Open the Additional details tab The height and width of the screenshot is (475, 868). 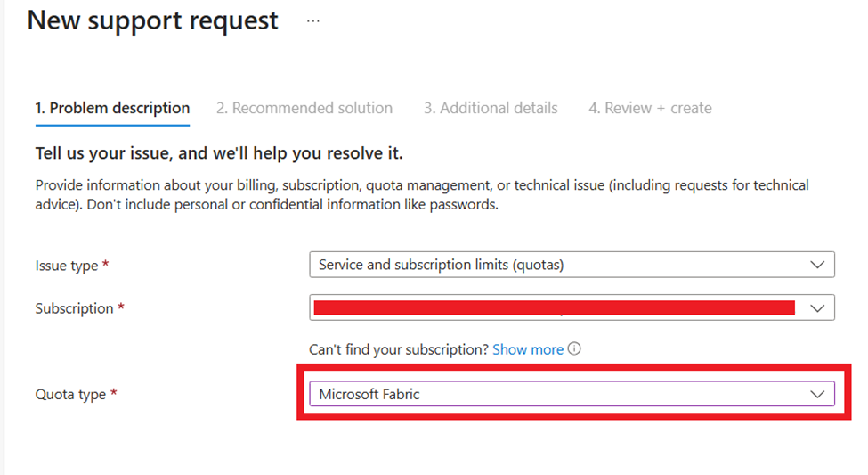pos(491,108)
